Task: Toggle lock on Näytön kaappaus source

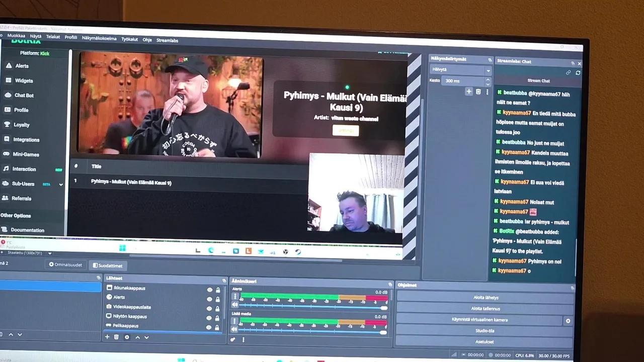Action: click(x=218, y=318)
